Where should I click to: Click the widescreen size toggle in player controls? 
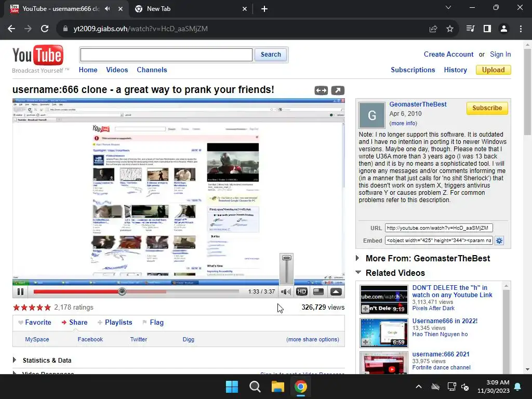tap(318, 291)
